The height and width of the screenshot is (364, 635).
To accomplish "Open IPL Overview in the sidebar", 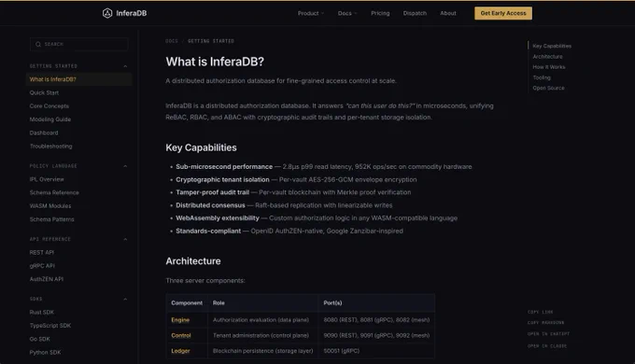I will click(47, 179).
